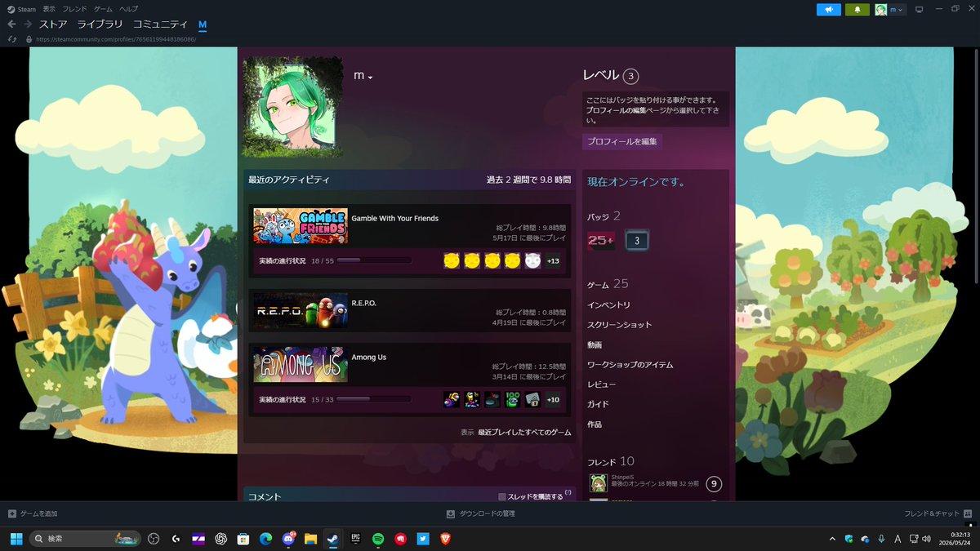Open the ゲーム menu
This screenshot has width=980, height=551.
[x=103, y=8]
